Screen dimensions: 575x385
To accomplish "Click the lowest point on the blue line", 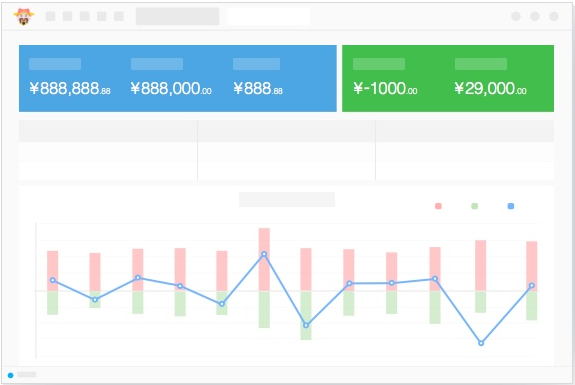I will pos(481,343).
